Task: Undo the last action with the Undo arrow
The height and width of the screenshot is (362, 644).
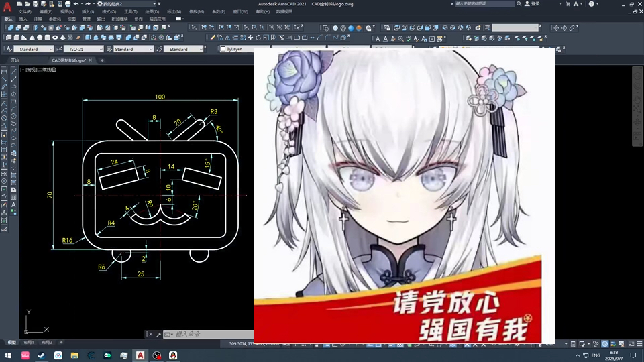Action: tap(76, 4)
